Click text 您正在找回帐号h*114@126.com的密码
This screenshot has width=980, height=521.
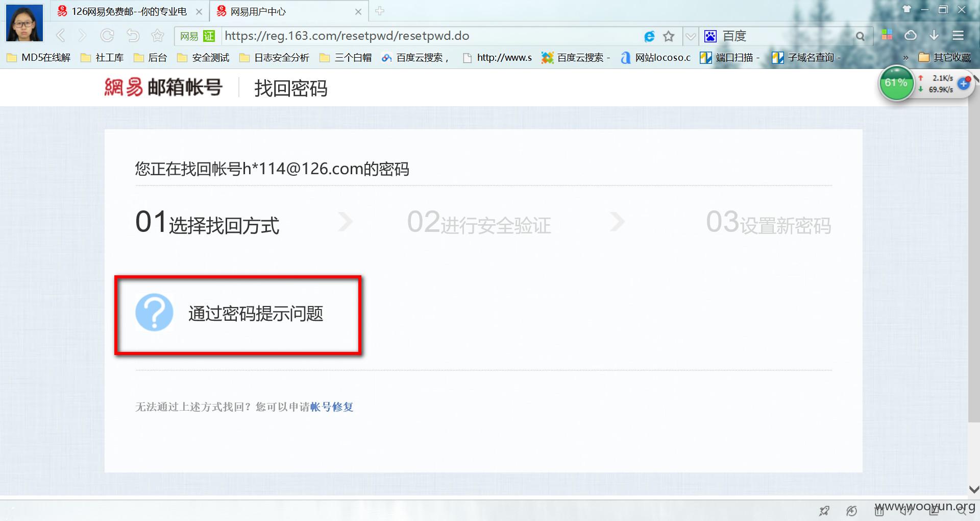tap(272, 169)
